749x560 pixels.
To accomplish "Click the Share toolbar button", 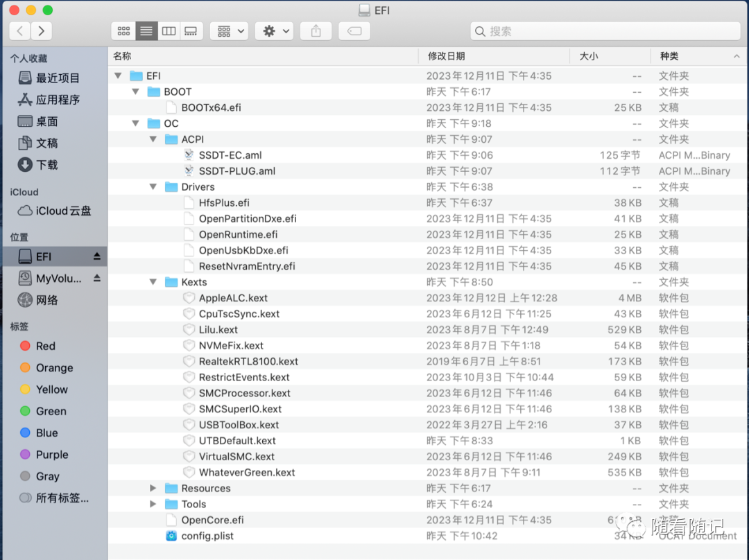I will pos(316,31).
